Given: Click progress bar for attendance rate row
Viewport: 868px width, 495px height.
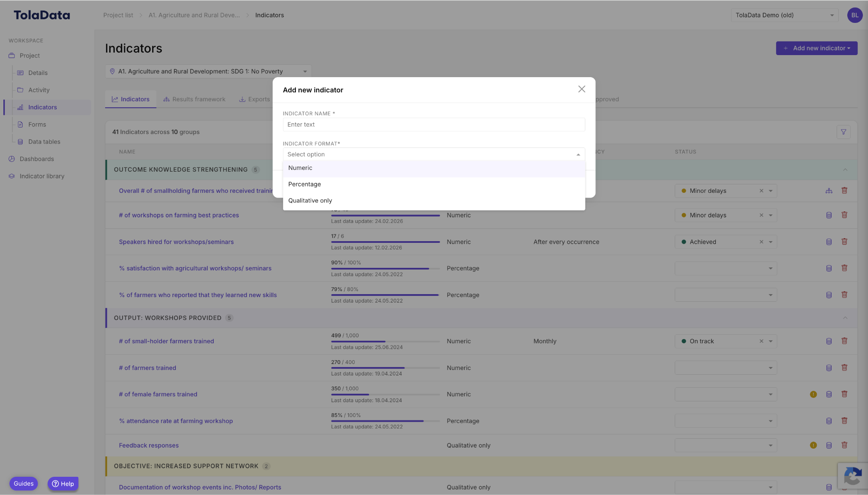Looking at the screenshot, I should coord(385,421).
